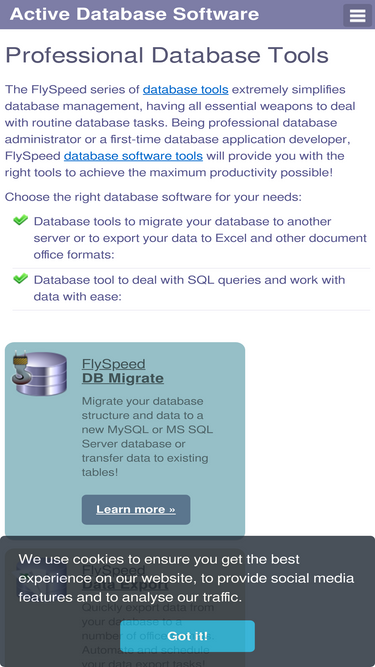The height and width of the screenshot is (667, 375).
Task: Click the cookie consent message text
Action: pos(186,578)
